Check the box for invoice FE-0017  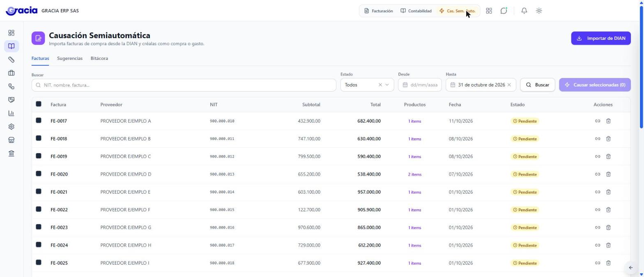(x=39, y=121)
